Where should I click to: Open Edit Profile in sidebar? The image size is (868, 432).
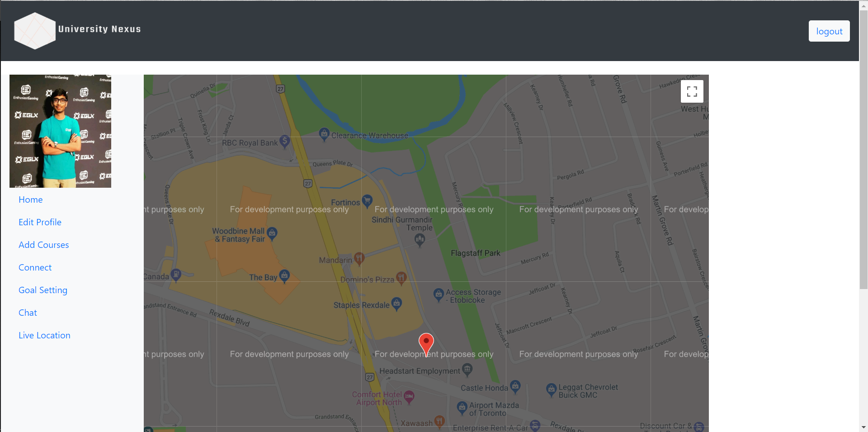pyautogui.click(x=40, y=222)
